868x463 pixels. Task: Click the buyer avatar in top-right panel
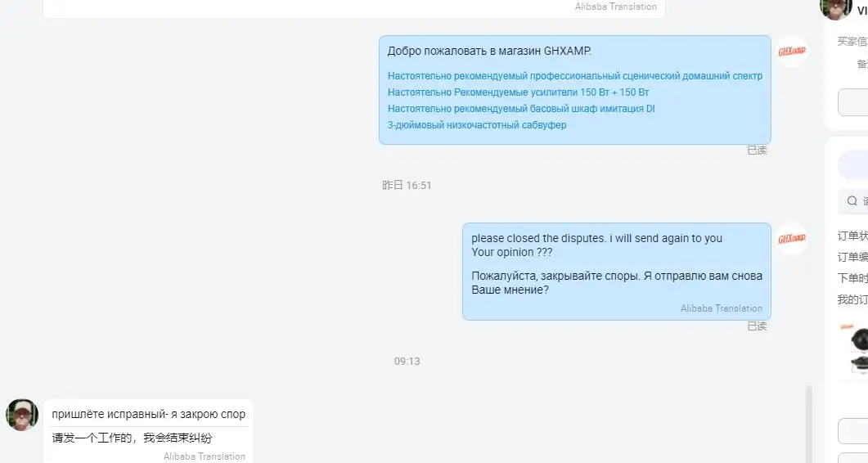coord(835,8)
